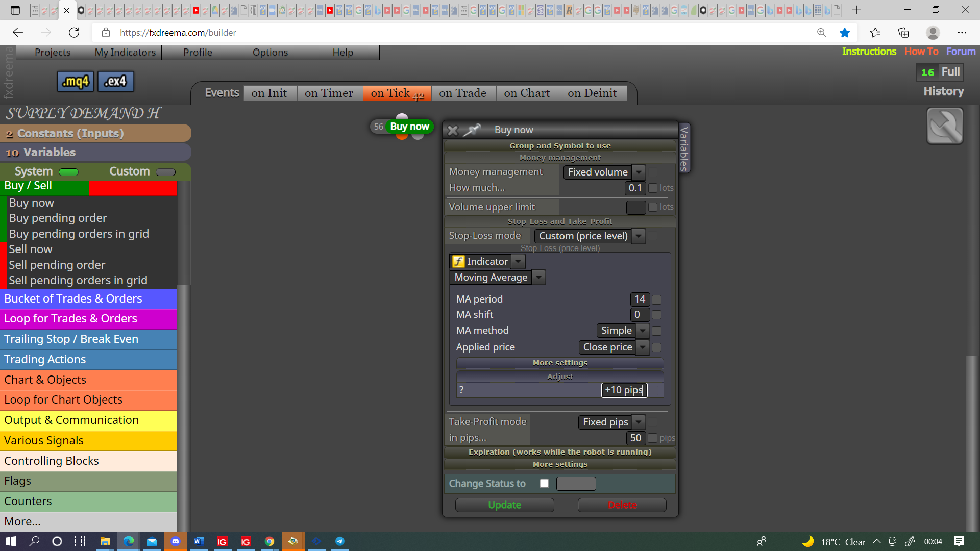Export project as .mq4 file
Image resolution: width=980 pixels, height=551 pixels.
[76, 81]
